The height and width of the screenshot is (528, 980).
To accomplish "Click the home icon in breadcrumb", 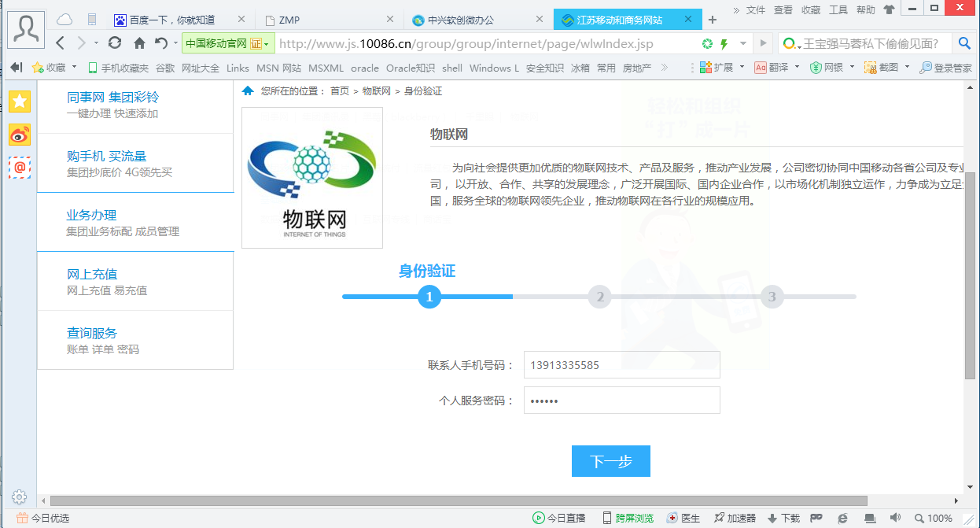I will (x=248, y=91).
